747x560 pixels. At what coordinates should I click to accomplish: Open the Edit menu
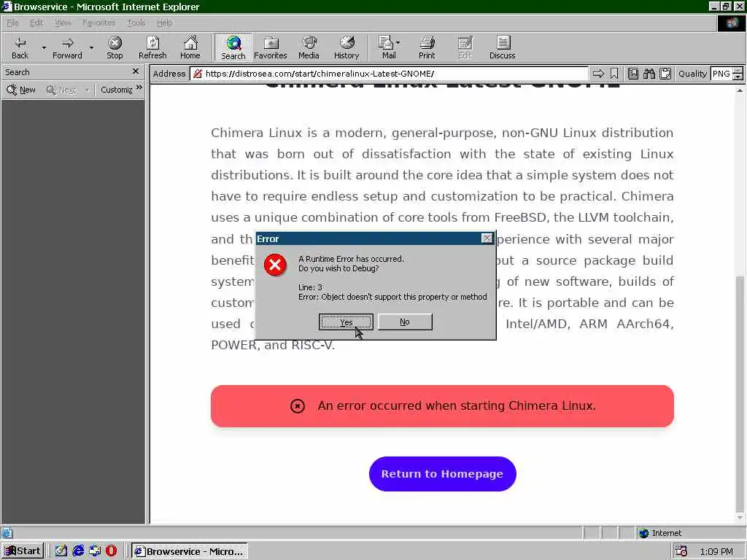pos(36,23)
